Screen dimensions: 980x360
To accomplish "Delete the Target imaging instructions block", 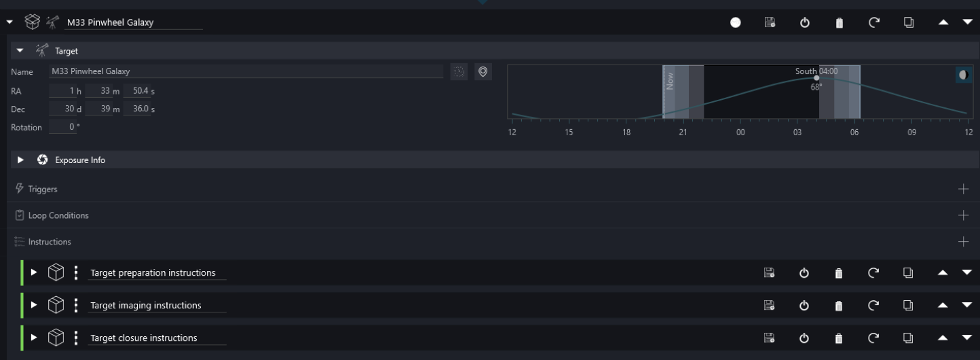I will point(839,306).
